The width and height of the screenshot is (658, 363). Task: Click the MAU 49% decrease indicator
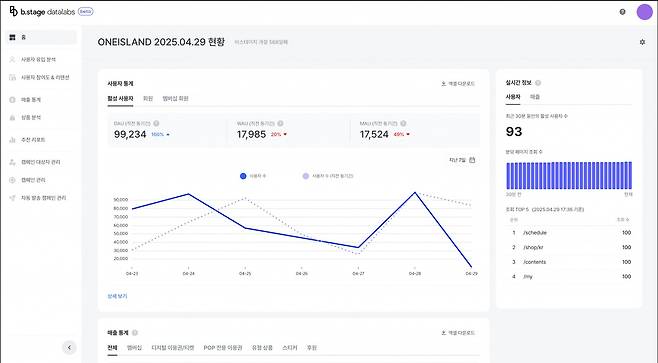402,135
